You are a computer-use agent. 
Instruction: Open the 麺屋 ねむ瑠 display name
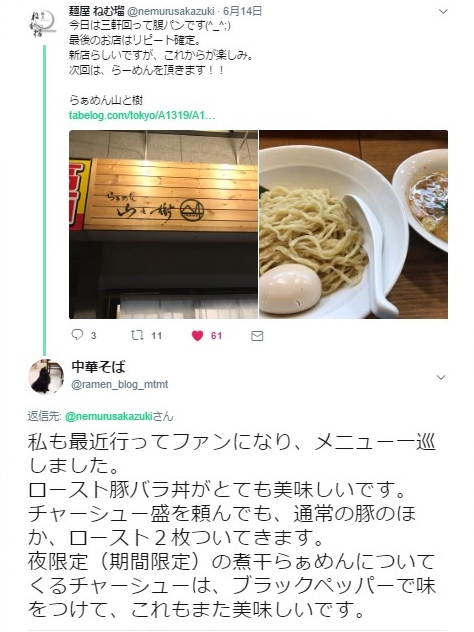(x=97, y=11)
